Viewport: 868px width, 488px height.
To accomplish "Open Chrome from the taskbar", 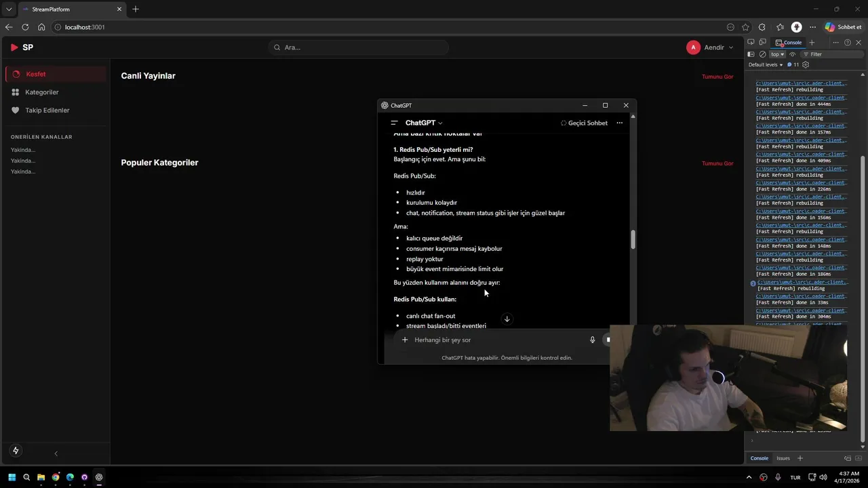I will pos(56,477).
